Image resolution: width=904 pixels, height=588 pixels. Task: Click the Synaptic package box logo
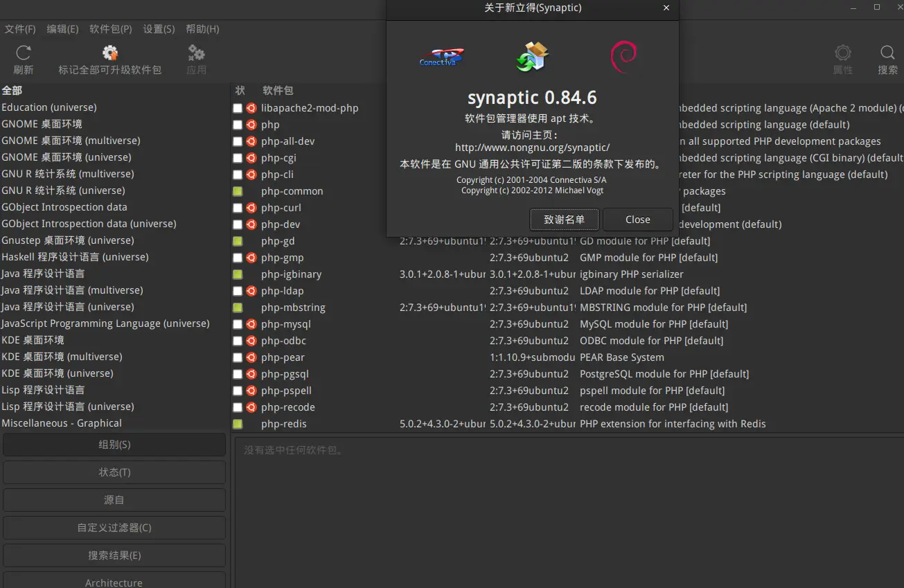click(532, 56)
